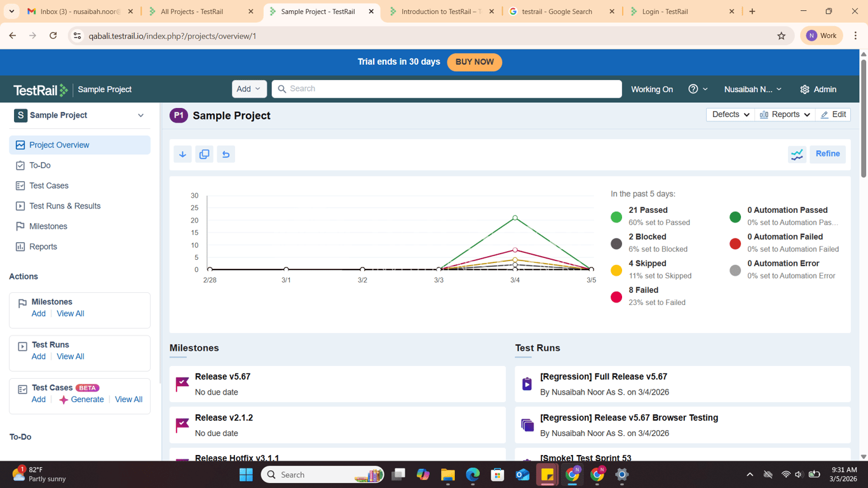Click the copy icon above the chart
Screen dimensions: 868x488
click(x=204, y=154)
